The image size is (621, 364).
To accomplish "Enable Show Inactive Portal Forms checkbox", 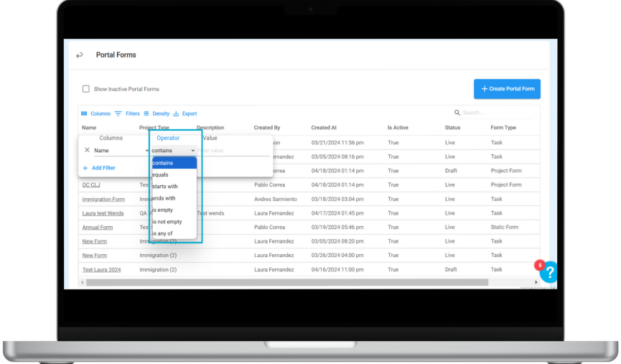I will (86, 89).
